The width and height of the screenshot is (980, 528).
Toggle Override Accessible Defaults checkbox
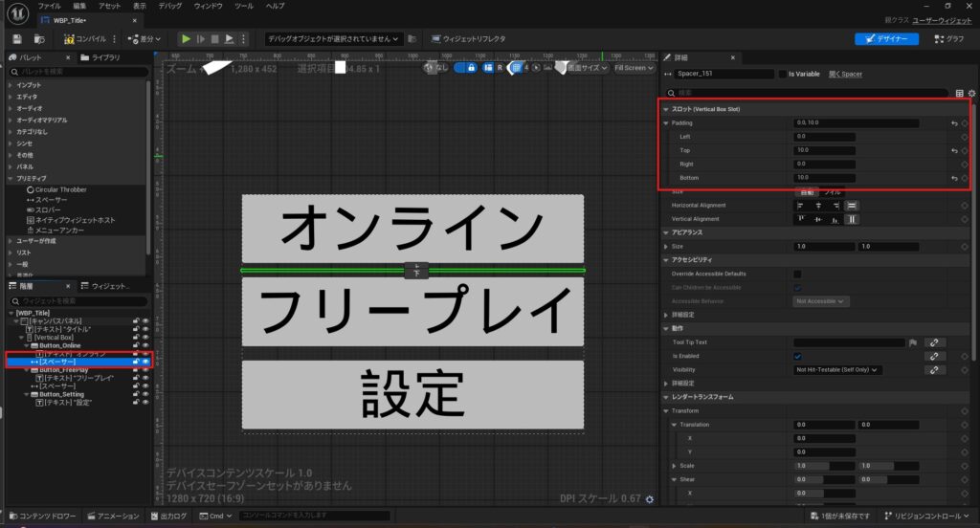[797, 274]
